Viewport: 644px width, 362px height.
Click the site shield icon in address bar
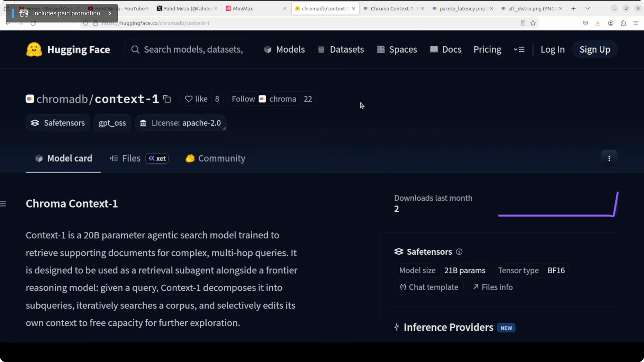point(86,23)
